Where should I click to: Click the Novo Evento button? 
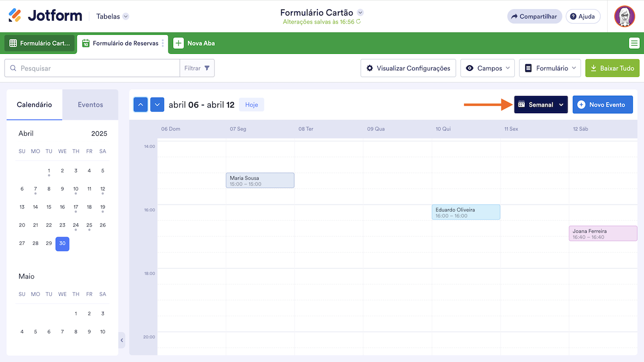pos(602,105)
